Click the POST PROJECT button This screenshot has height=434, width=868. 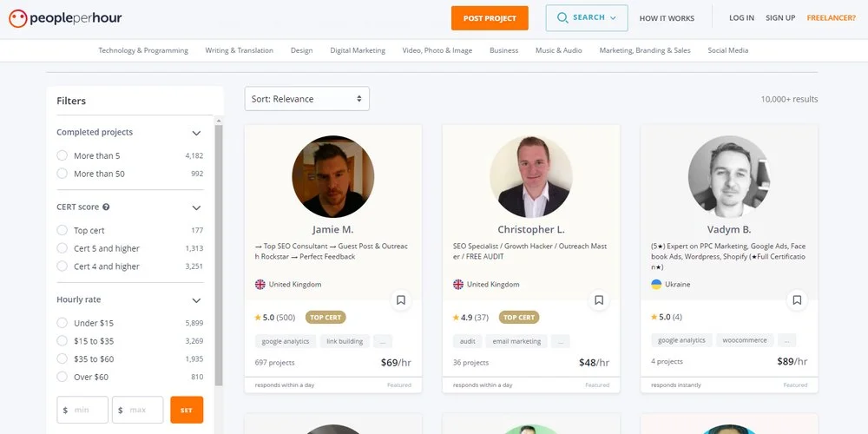pos(490,18)
